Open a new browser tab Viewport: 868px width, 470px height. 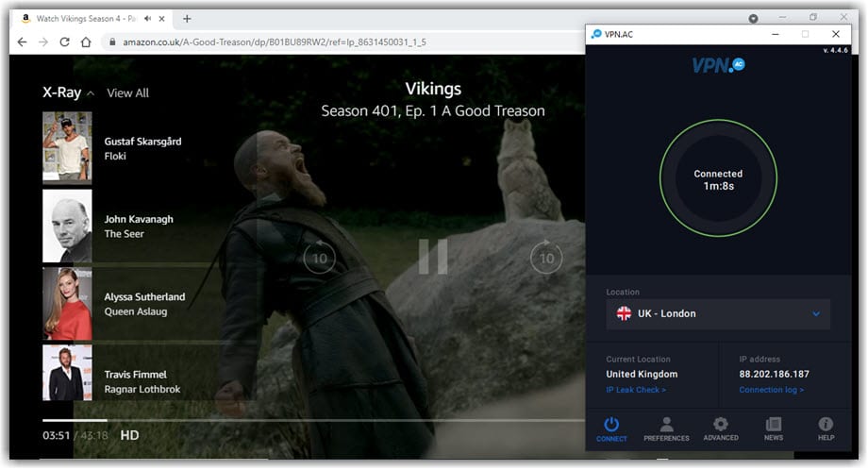click(x=187, y=19)
